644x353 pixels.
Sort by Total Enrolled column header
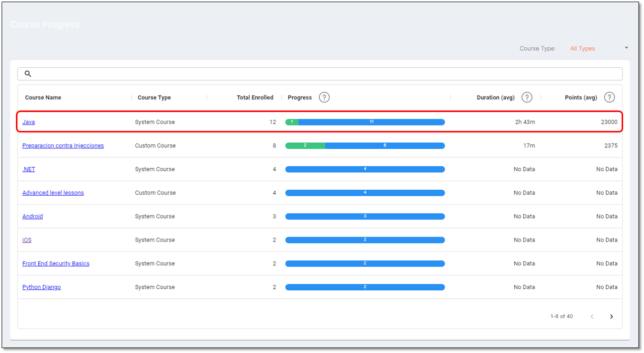coord(255,98)
